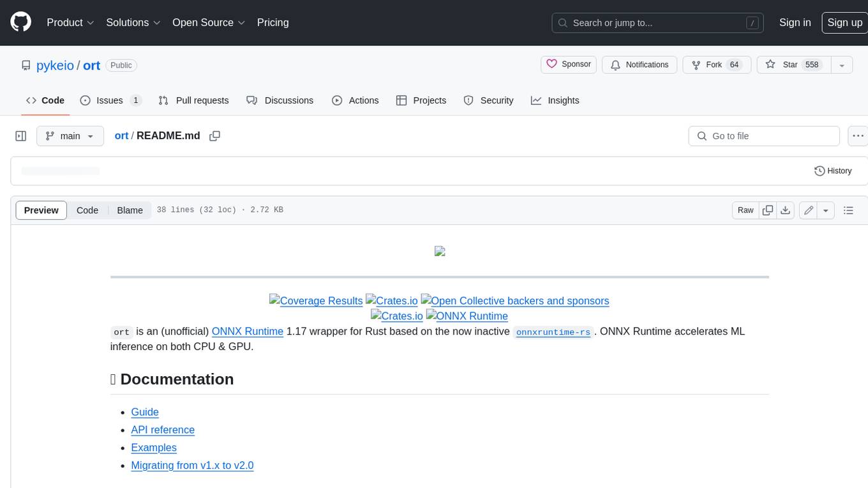Open Notifications bell button
Screen dimensions: 868x488
click(x=640, y=65)
